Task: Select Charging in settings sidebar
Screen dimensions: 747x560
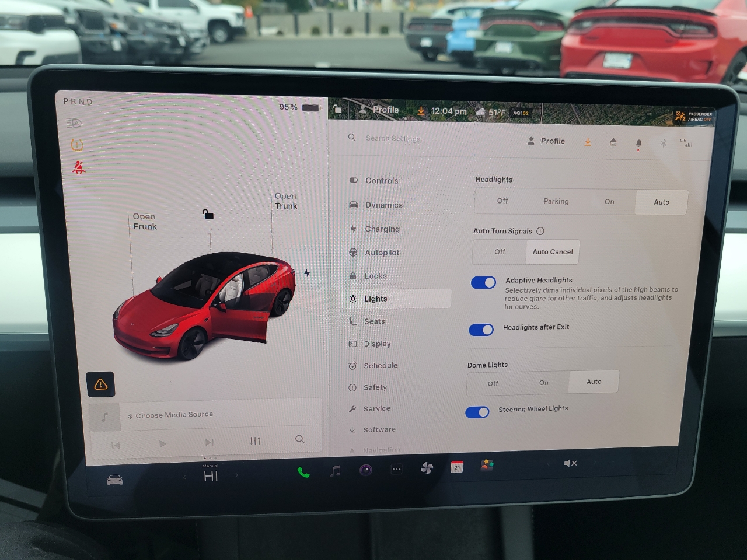Action: tap(382, 229)
